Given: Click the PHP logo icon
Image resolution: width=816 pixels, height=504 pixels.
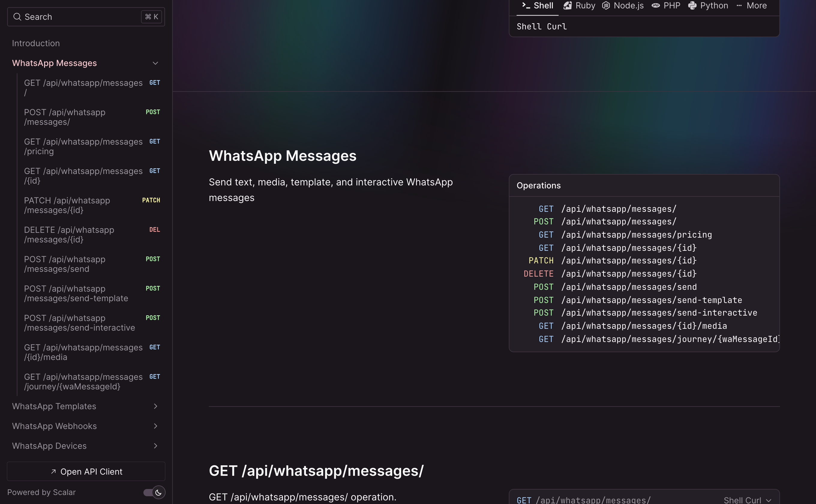Looking at the screenshot, I should coord(656,5).
